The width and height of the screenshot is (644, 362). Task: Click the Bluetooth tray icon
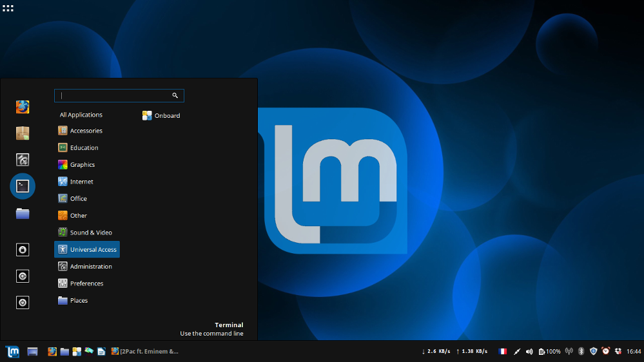pyautogui.click(x=581, y=351)
